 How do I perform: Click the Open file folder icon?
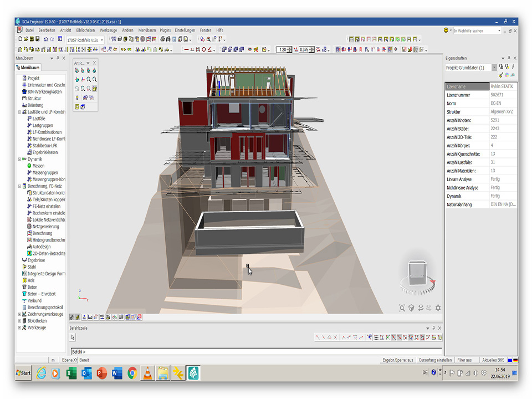(x=26, y=39)
